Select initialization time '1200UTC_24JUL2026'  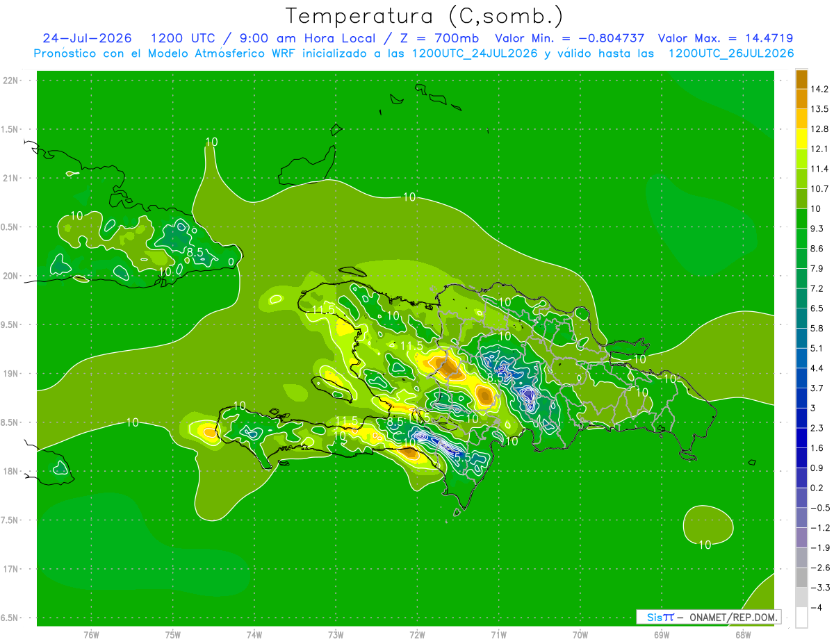475,53
